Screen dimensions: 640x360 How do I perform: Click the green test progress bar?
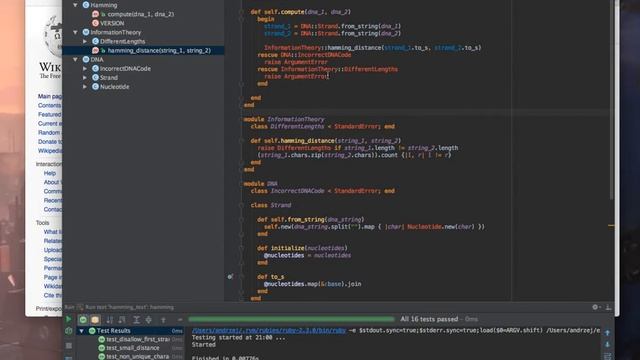point(291,319)
